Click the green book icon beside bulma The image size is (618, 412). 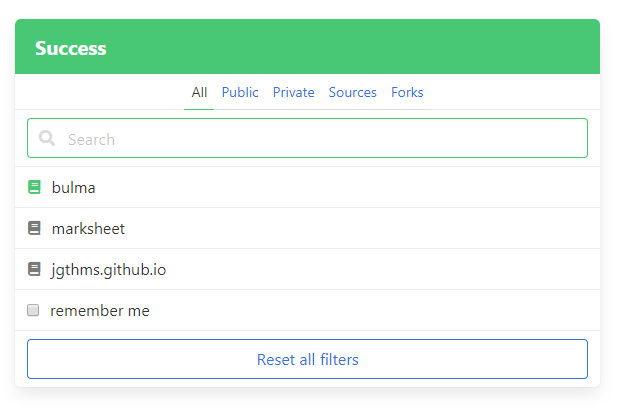(x=34, y=187)
